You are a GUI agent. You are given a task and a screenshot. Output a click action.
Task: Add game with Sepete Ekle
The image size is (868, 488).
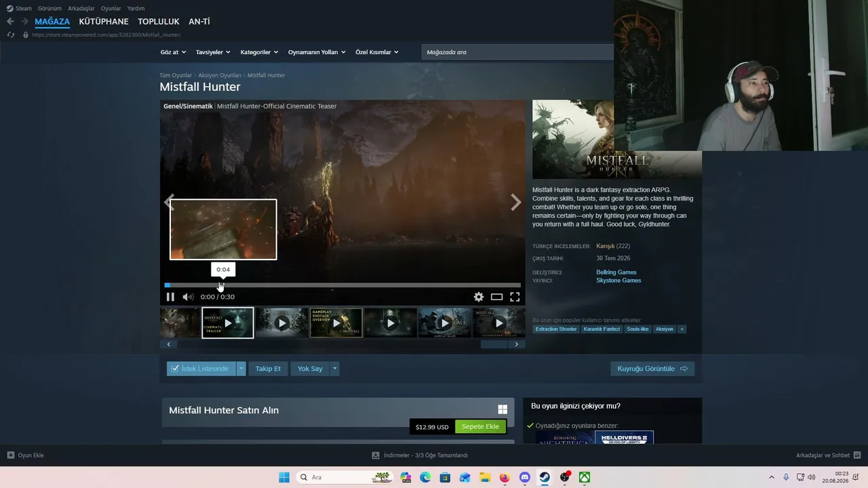click(480, 427)
